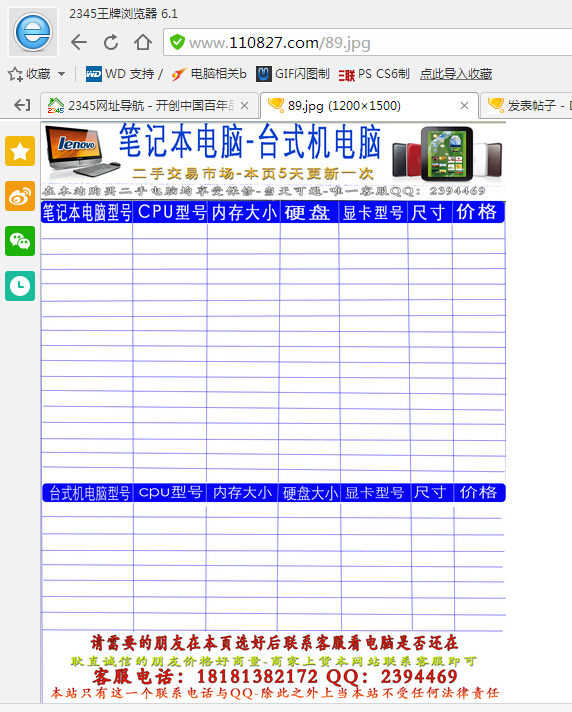Image resolution: width=572 pixels, height=712 pixels.
Task: Click the 价格 header in notebook table
Action: pos(476,212)
